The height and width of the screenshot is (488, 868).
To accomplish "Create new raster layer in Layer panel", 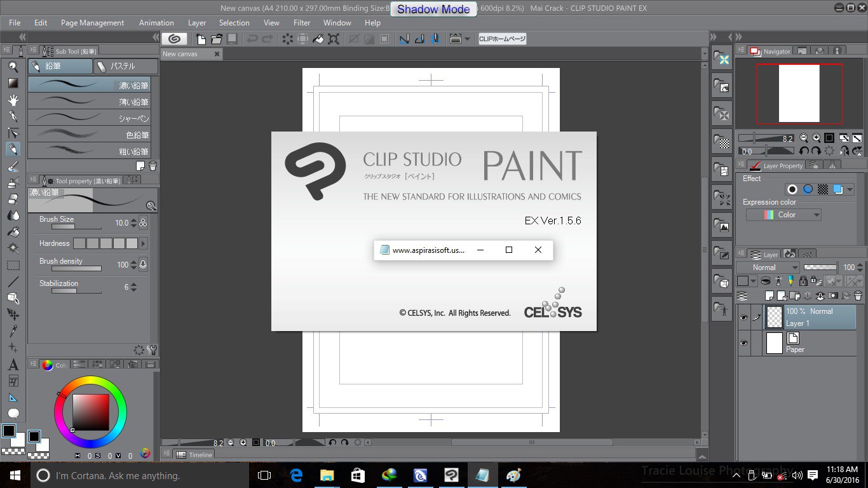I will tap(770, 295).
